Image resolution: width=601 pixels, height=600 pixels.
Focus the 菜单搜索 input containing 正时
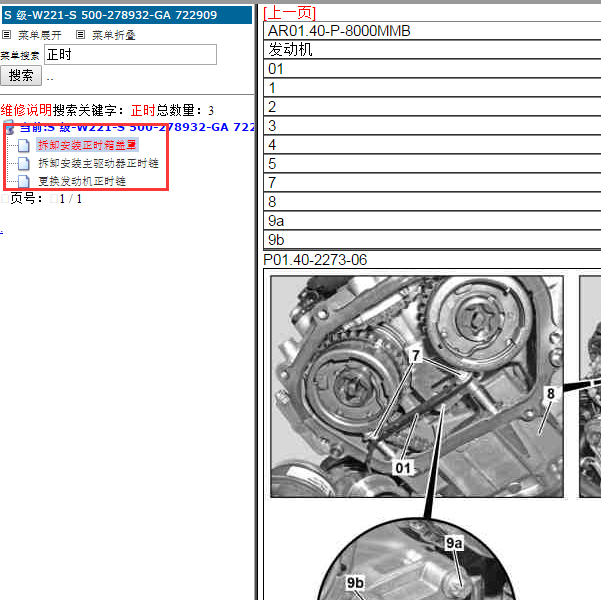click(x=130, y=54)
